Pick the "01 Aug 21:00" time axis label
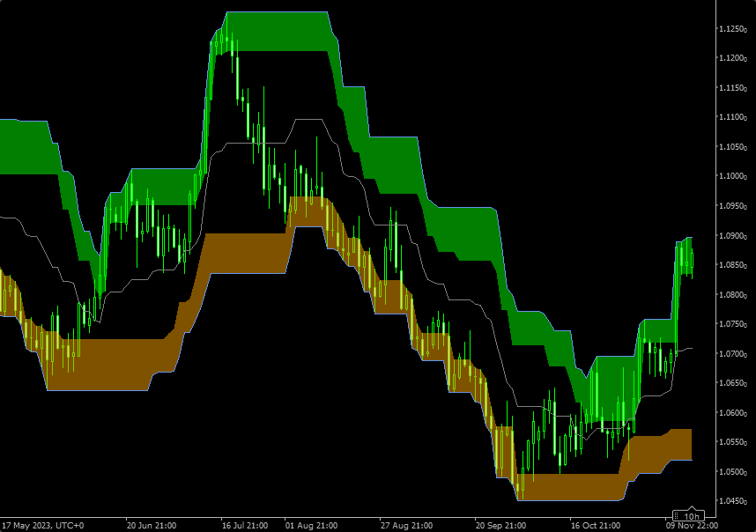Image resolution: width=756 pixels, height=532 pixels. (x=311, y=525)
